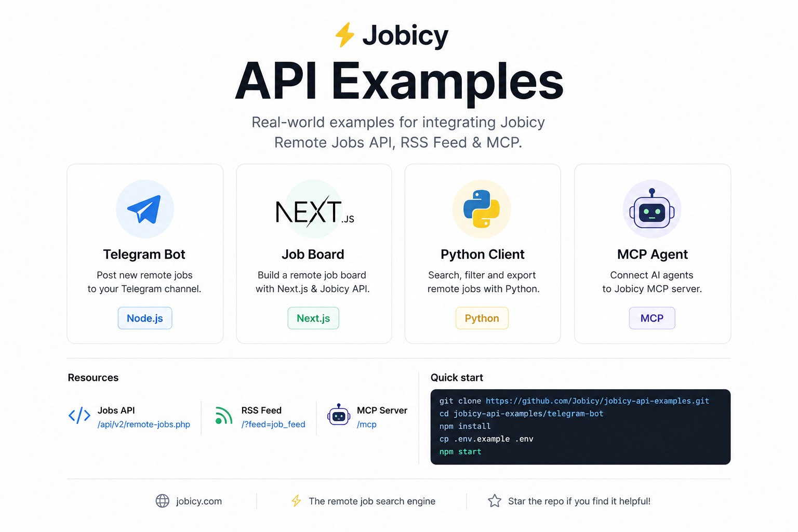This screenshot has height=532, width=798.
Task: Click the Jobicy brand name text
Action: tap(405, 35)
